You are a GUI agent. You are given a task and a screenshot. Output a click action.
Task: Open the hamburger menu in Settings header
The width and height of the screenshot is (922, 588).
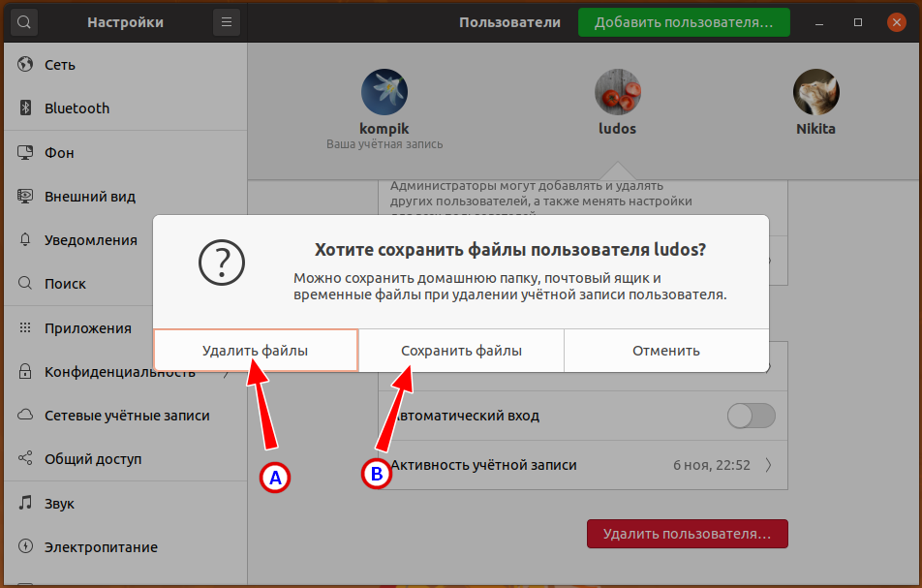click(x=227, y=22)
